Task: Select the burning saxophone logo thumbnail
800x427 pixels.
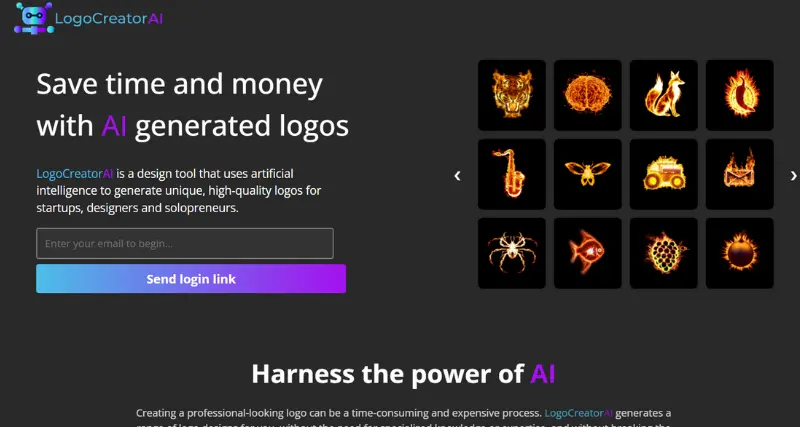Action: click(512, 174)
